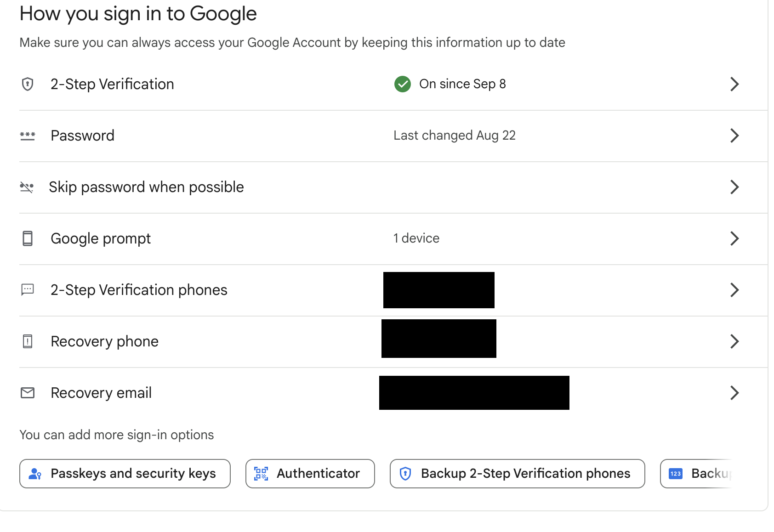The image size is (774, 532).
Task: Click the 2-Step Verification shield icon
Action: [28, 84]
